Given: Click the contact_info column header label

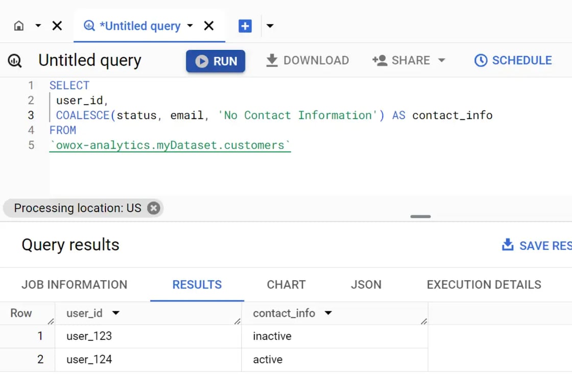Looking at the screenshot, I should click(284, 313).
